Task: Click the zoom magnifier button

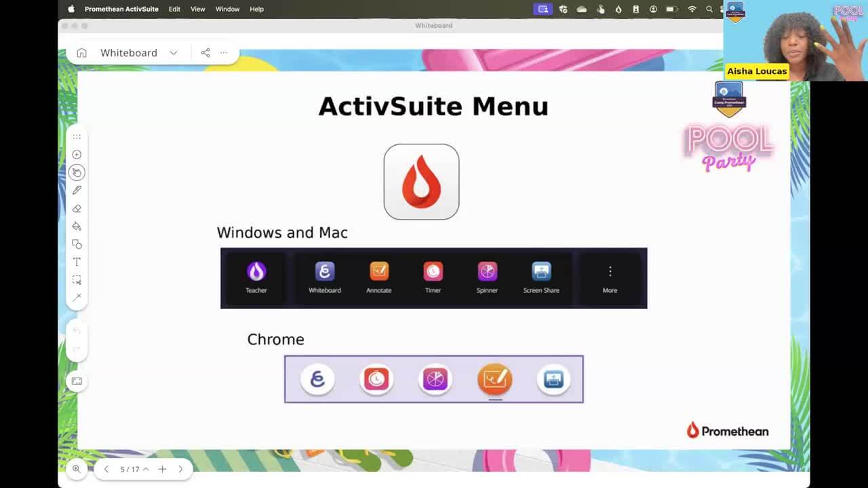Action: point(77,468)
